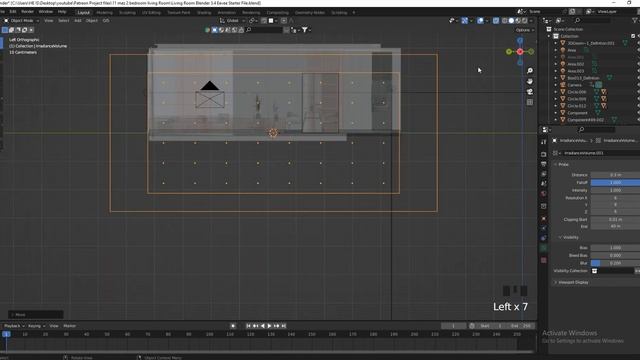Screen dimensions: 640x360
Task: Toggle viewport gizmo display button
Action: tap(464, 20)
